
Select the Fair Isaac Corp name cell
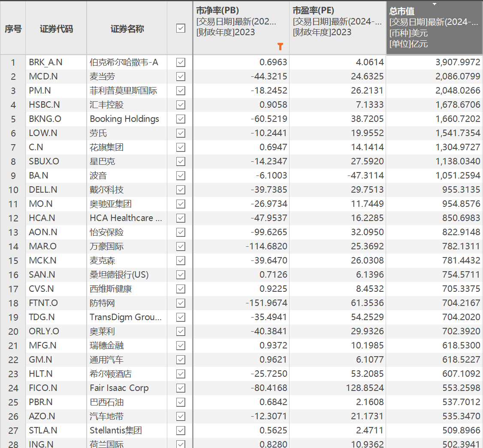pos(119,388)
